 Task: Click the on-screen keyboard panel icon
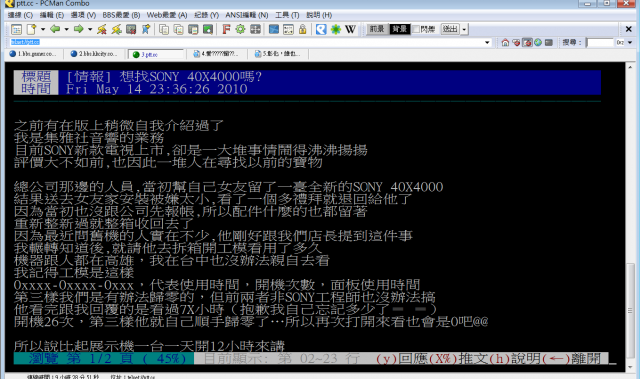click(288, 29)
